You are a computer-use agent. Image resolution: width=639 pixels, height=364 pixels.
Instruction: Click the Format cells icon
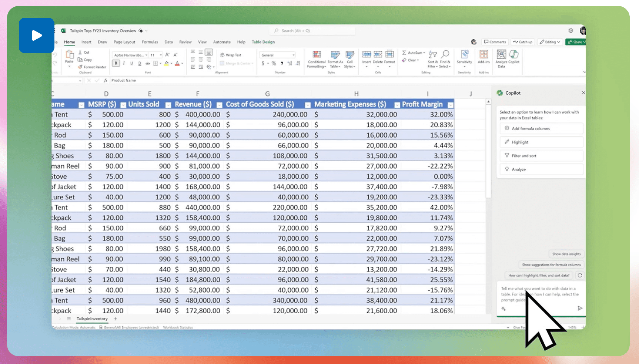389,54
